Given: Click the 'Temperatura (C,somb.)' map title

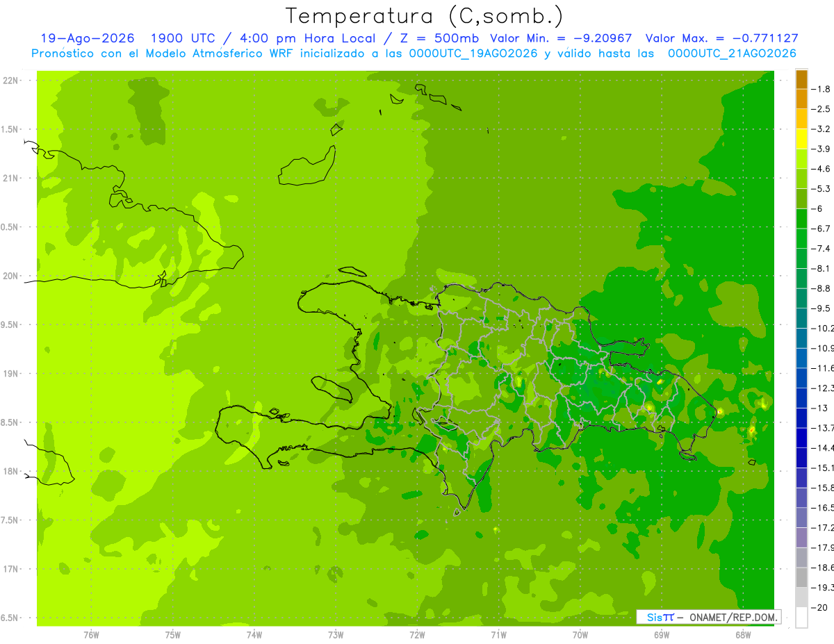Looking at the screenshot, I should tap(424, 16).
